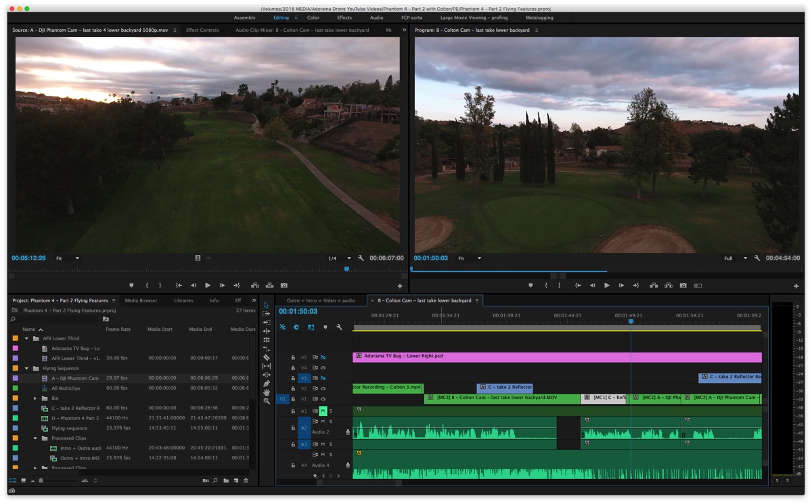Select the Pen tool
This screenshot has height=504, width=812.
(267, 384)
